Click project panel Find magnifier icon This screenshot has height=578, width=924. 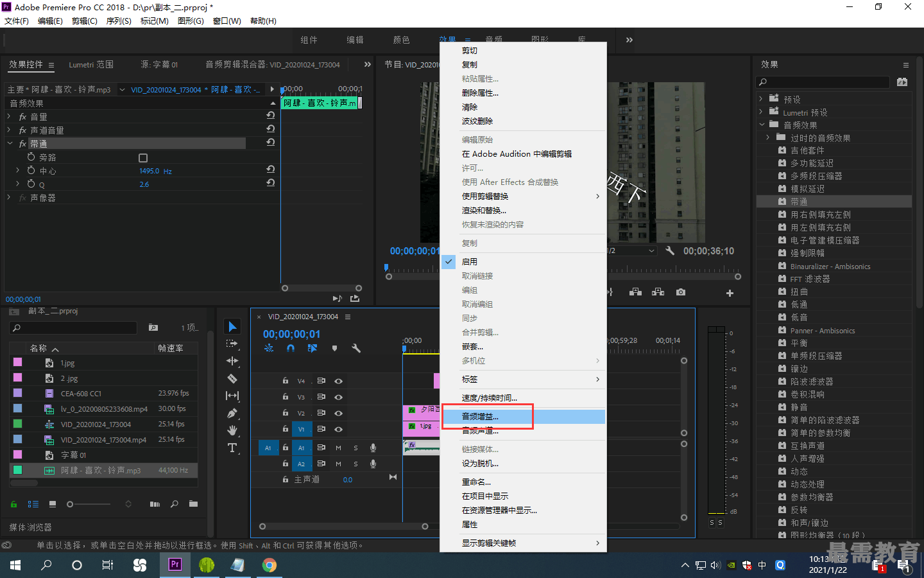[x=174, y=504]
